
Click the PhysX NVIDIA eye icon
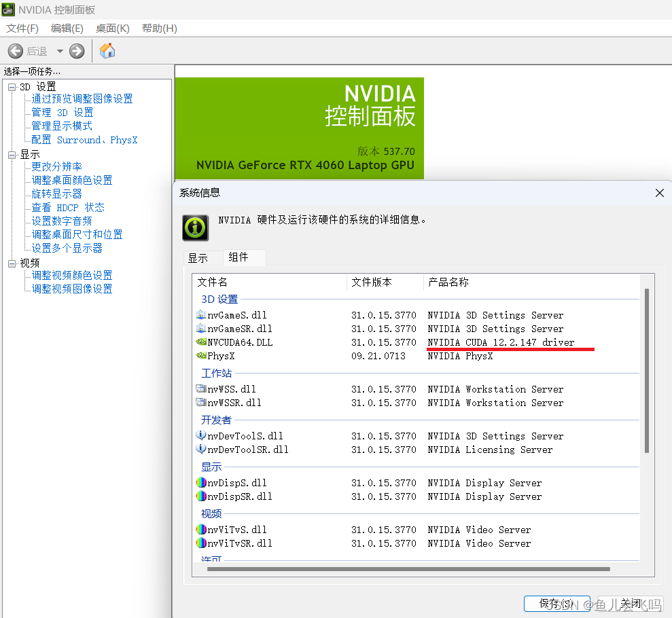click(201, 355)
